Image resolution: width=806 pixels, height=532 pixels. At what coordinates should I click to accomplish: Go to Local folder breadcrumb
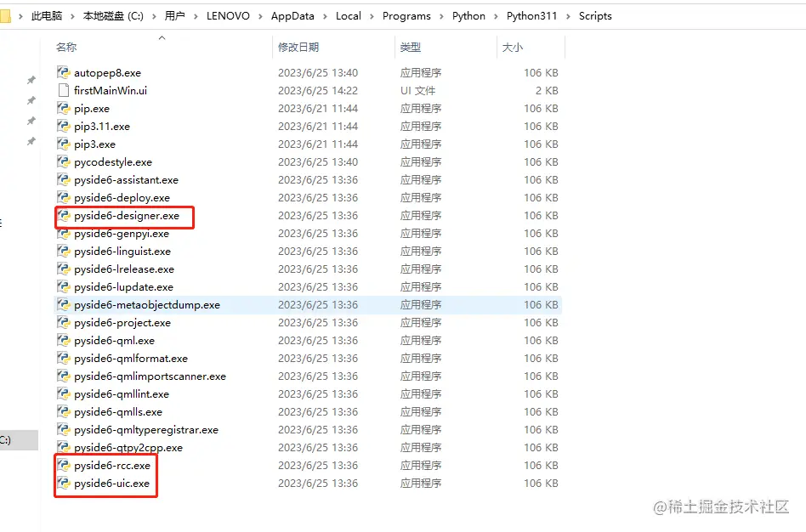349,16
